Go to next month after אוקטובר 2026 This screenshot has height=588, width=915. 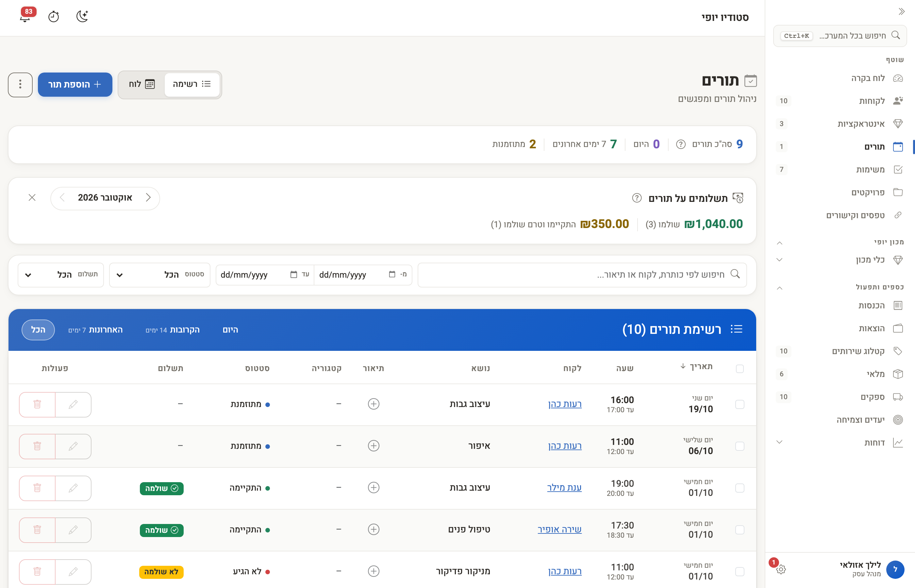tap(62, 197)
